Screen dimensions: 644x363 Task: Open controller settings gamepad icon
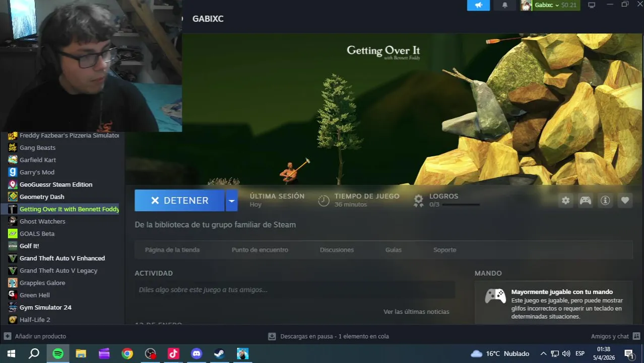point(585,200)
